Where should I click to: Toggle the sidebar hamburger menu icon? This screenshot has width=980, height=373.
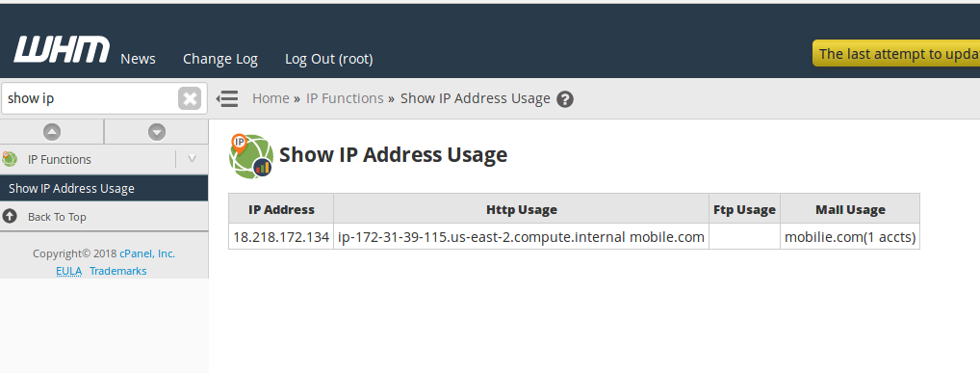pyautogui.click(x=227, y=99)
